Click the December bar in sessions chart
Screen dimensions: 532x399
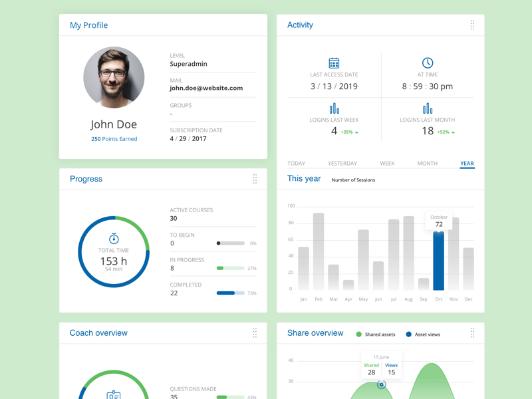point(469,269)
